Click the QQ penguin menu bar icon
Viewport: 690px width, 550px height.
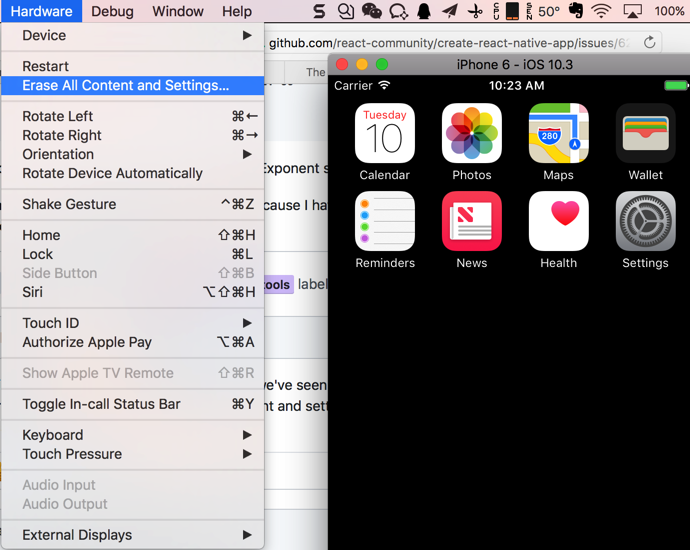click(x=424, y=11)
